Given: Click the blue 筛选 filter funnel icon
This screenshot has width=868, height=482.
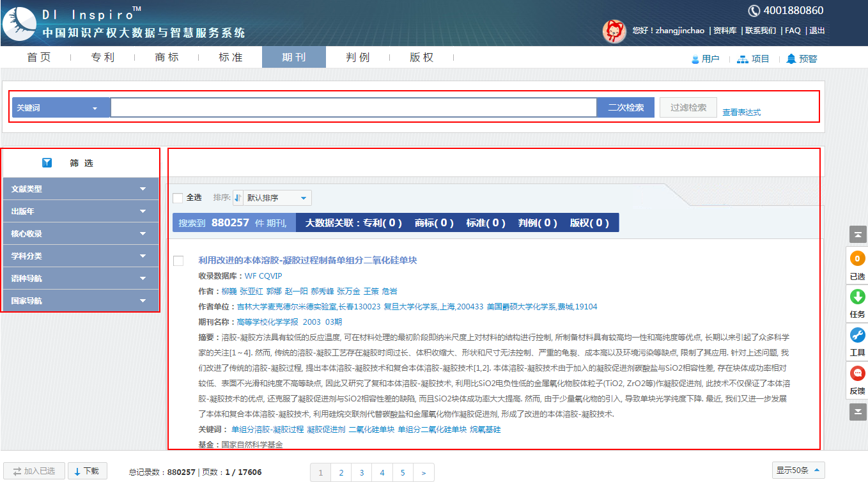Looking at the screenshot, I should pos(47,163).
